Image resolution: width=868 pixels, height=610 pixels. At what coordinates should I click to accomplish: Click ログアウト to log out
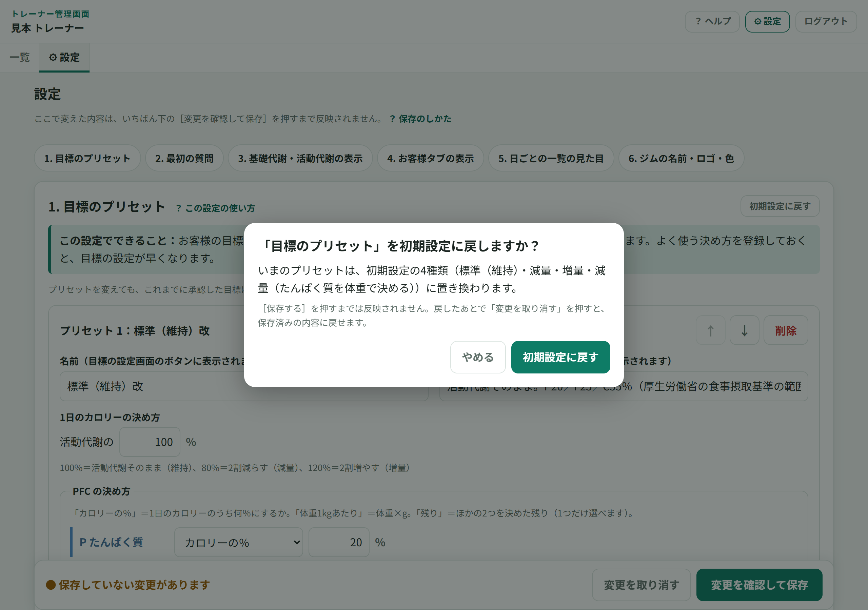click(826, 22)
